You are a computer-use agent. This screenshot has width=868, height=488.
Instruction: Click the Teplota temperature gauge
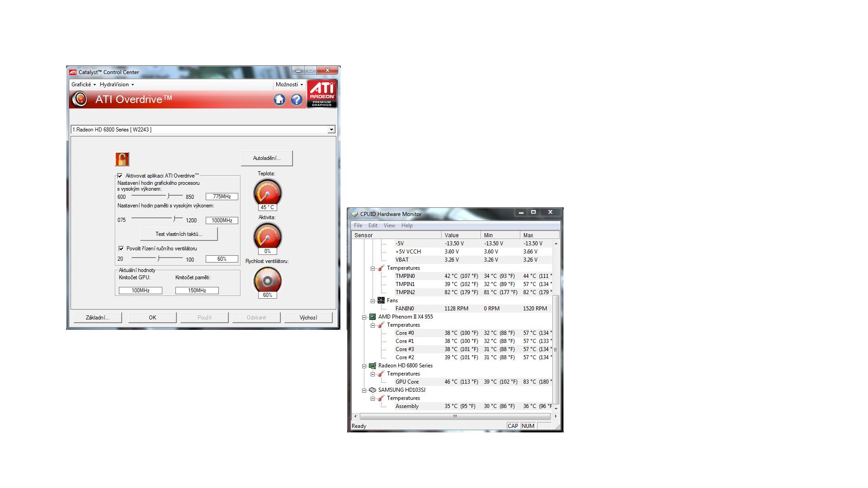click(x=268, y=193)
